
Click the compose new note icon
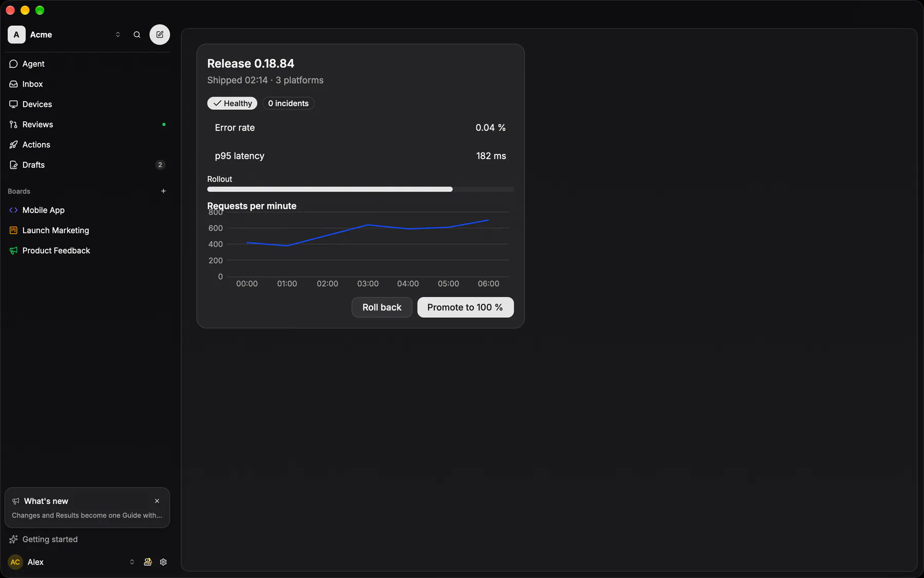tap(160, 34)
